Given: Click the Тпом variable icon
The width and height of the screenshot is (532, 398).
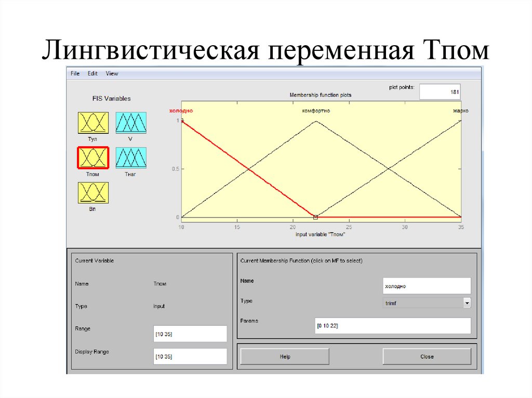Looking at the screenshot, I should pos(93,158).
